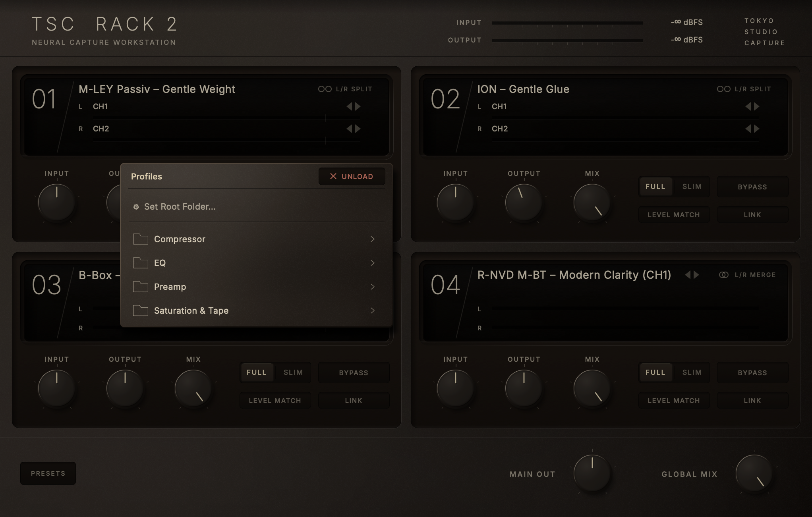Expand the EQ folder chevron
Viewport: 812px width, 517px height.
pos(373,263)
